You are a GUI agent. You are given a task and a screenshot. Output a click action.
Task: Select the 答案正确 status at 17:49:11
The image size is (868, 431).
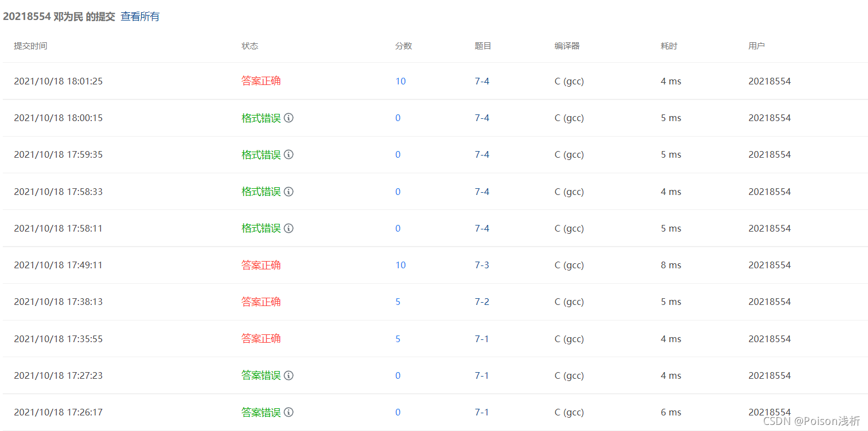tap(261, 265)
